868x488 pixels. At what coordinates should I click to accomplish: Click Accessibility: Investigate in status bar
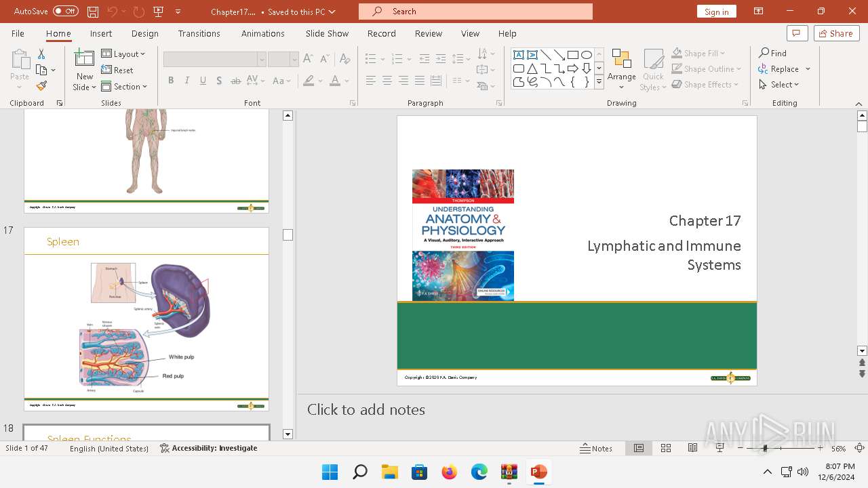pyautogui.click(x=209, y=448)
